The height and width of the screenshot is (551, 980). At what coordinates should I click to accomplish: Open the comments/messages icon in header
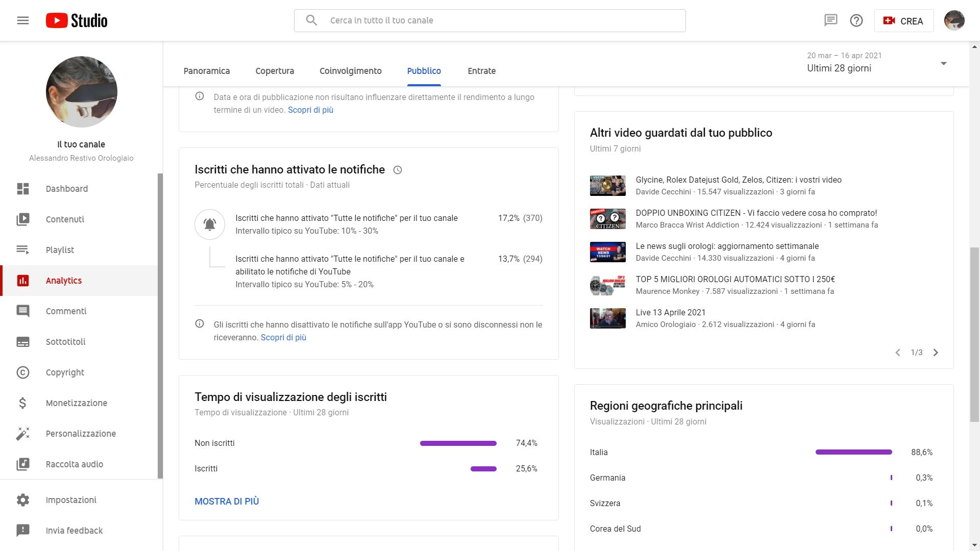click(831, 20)
